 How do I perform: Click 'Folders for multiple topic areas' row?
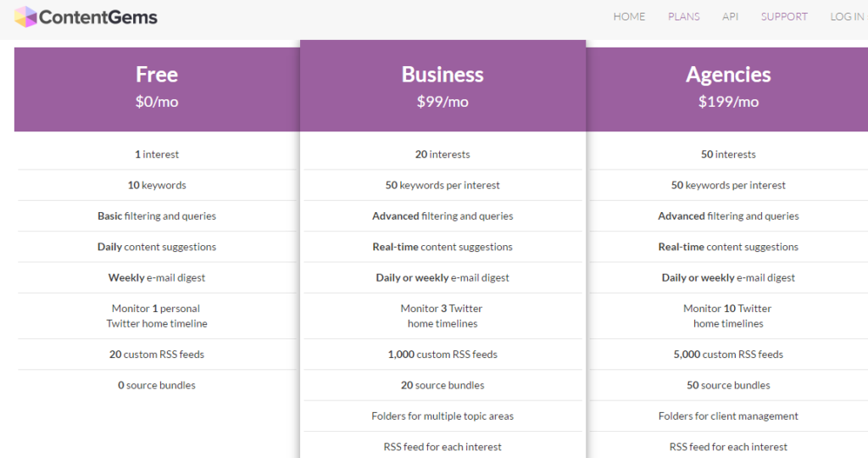[x=442, y=416]
